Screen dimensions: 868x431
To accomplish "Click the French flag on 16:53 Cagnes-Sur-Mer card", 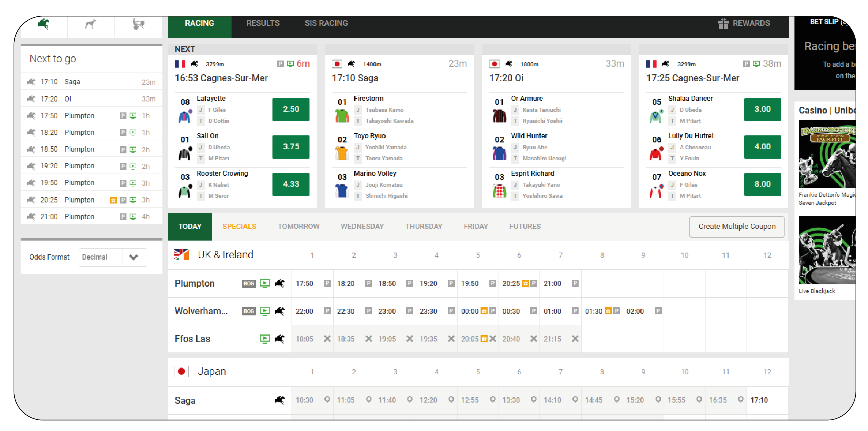I will click(180, 64).
